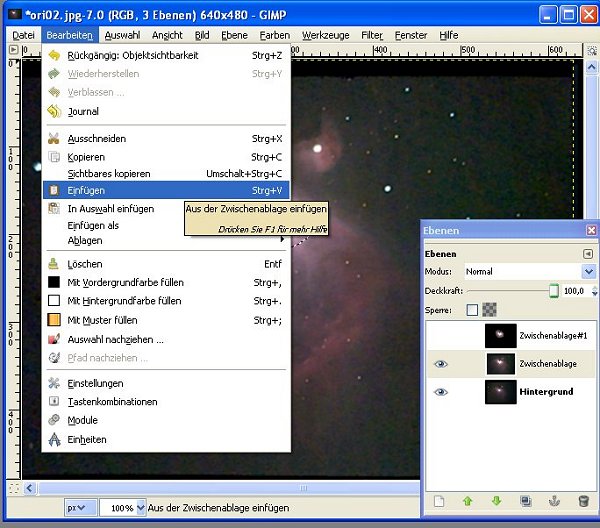
Task: Click the Deckkraft spinner arrows
Action: click(594, 291)
